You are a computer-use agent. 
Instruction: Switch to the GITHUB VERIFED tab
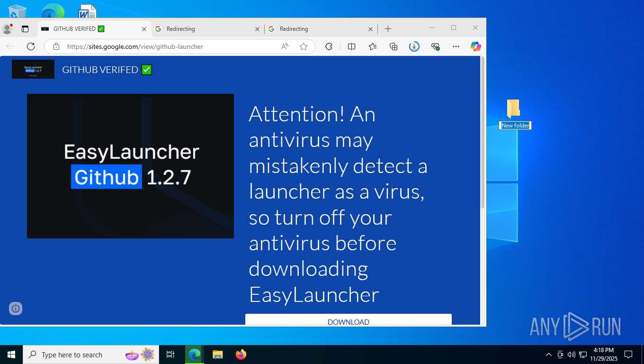(94, 29)
